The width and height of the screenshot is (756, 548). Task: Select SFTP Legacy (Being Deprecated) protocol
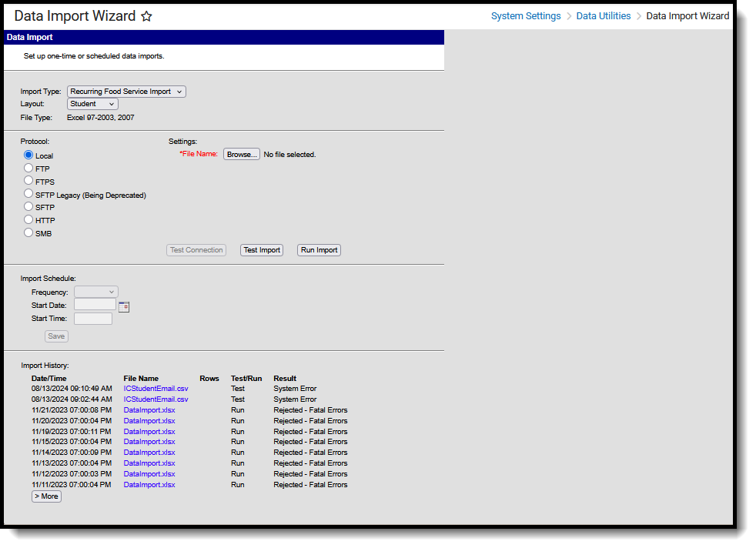click(x=28, y=194)
